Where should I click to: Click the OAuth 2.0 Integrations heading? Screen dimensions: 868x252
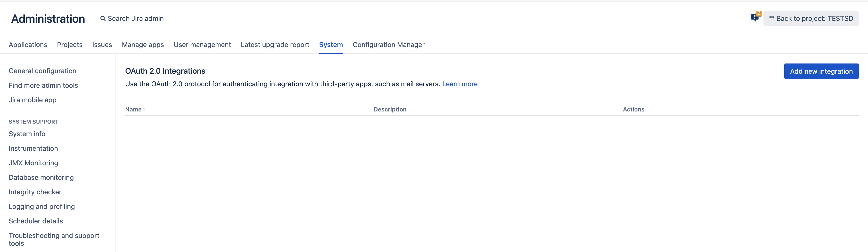165,71
